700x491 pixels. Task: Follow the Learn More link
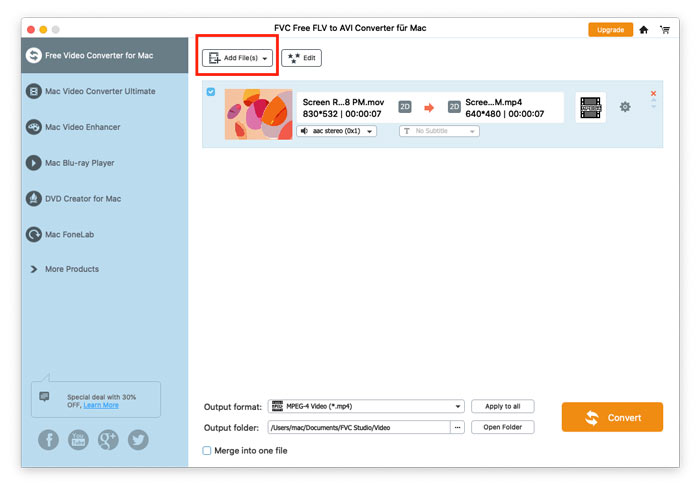(x=101, y=405)
